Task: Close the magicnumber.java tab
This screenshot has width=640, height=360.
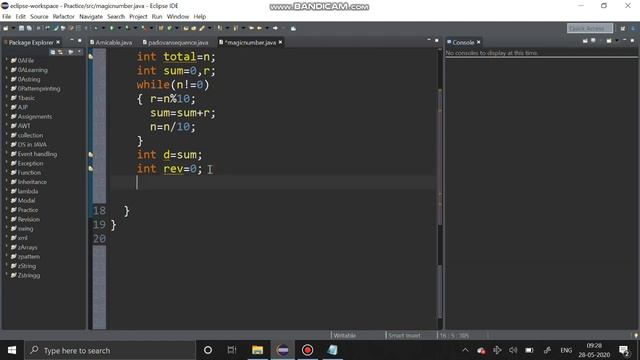Action: [x=280, y=42]
